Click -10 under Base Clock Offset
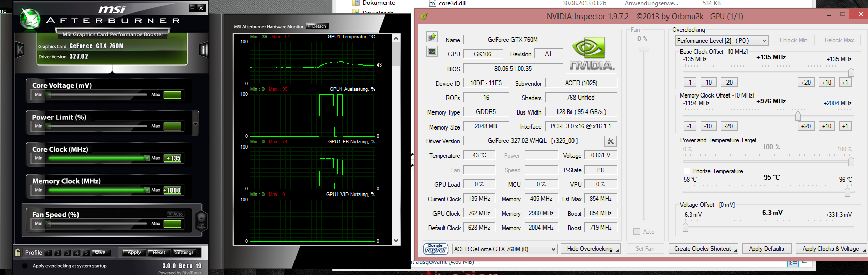The height and width of the screenshot is (275, 868). pos(708,82)
